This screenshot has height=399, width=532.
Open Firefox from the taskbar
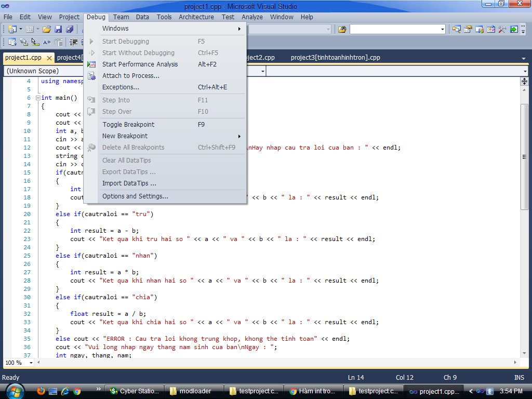(x=41, y=391)
